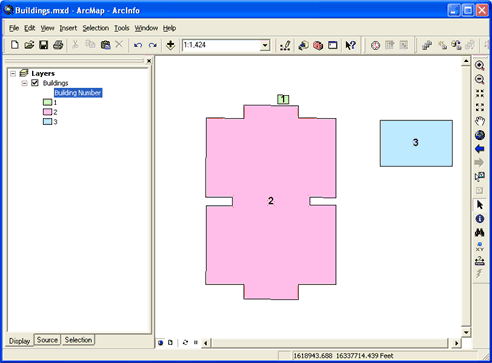This screenshot has height=363, width=492.
Task: Close the table of contents panel
Action: click(x=149, y=61)
